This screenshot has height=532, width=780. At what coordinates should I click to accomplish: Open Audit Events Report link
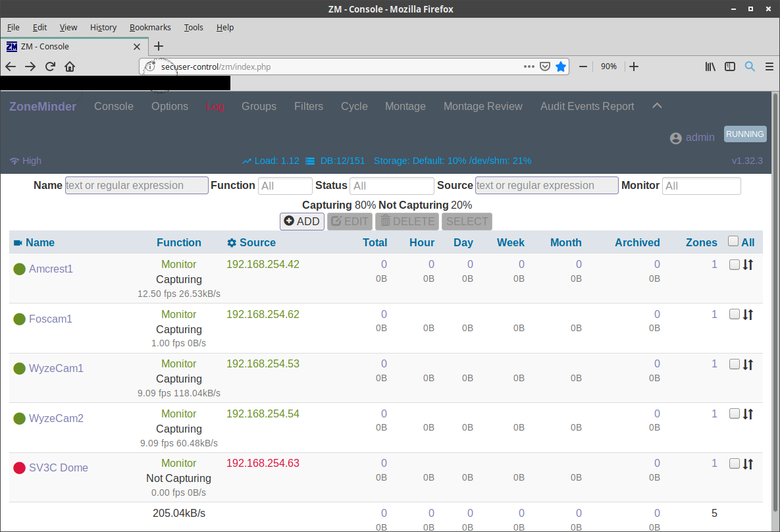pyautogui.click(x=587, y=107)
